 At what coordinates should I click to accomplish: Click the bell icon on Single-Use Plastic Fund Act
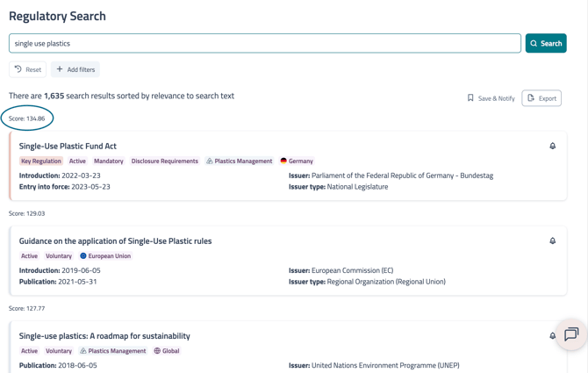(x=552, y=147)
